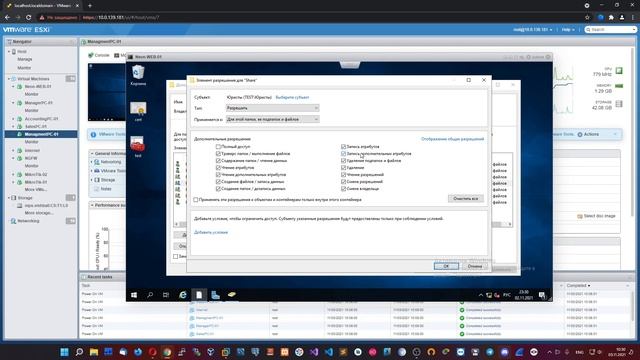
Task: Collapse the Virtual Machines tree node
Action: [9, 79]
